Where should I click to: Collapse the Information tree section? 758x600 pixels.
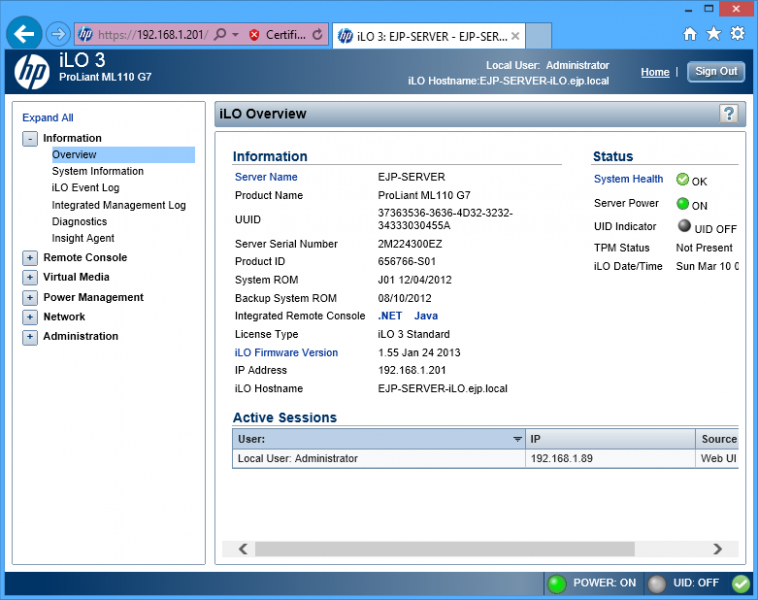[x=30, y=139]
